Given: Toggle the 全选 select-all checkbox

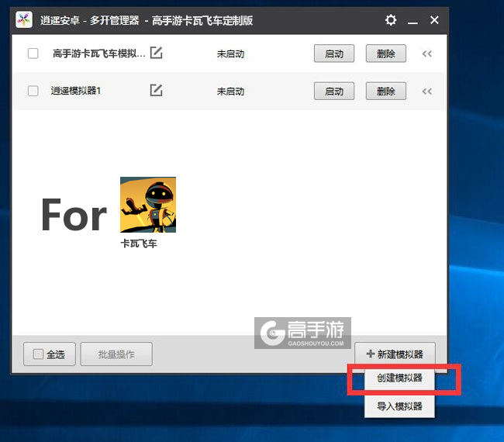Looking at the screenshot, I should pyautogui.click(x=38, y=354).
